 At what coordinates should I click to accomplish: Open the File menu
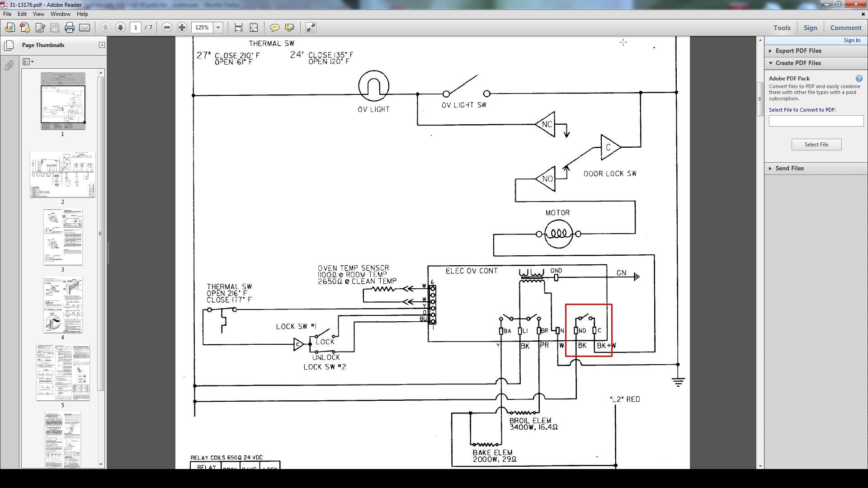point(7,14)
